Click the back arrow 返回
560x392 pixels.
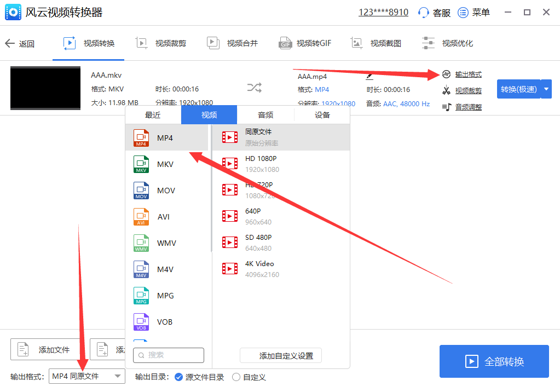pos(20,44)
